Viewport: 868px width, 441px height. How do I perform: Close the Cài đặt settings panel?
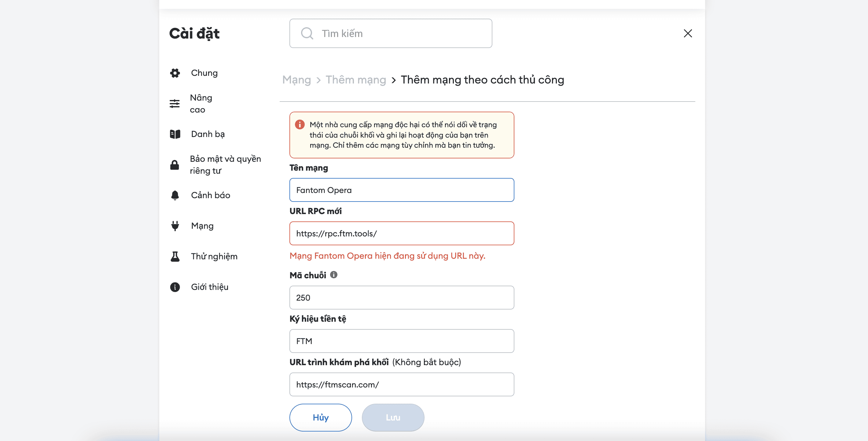(x=688, y=33)
